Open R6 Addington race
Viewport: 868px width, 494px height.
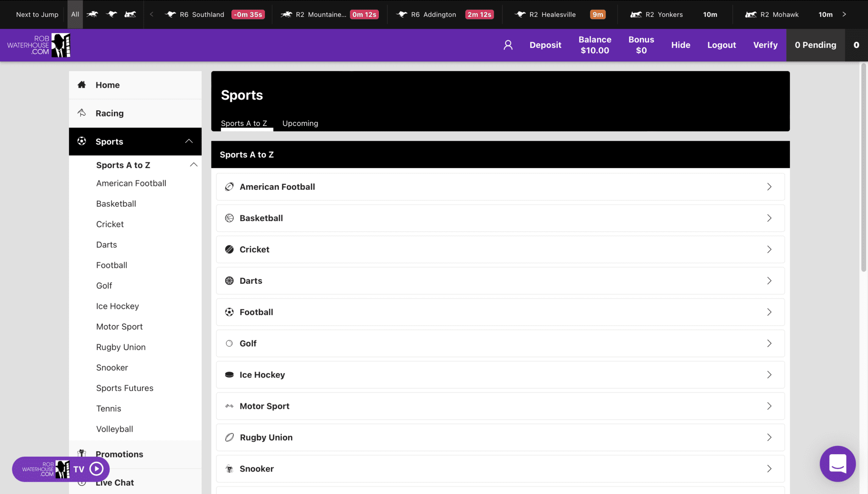tap(445, 14)
